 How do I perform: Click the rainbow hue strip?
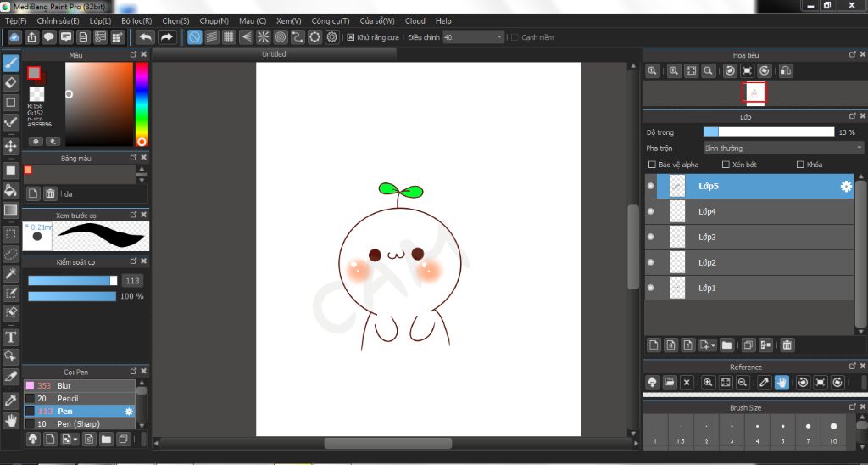142,104
